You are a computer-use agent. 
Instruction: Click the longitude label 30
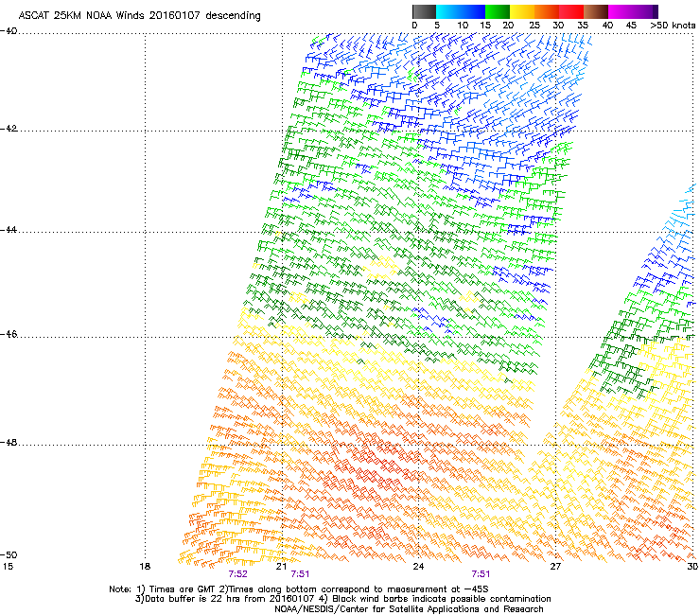(692, 567)
